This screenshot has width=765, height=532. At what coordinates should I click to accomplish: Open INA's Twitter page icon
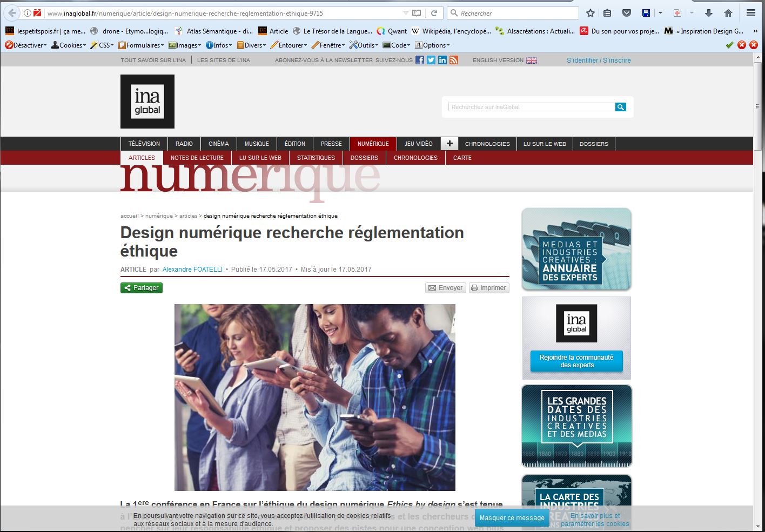click(431, 60)
